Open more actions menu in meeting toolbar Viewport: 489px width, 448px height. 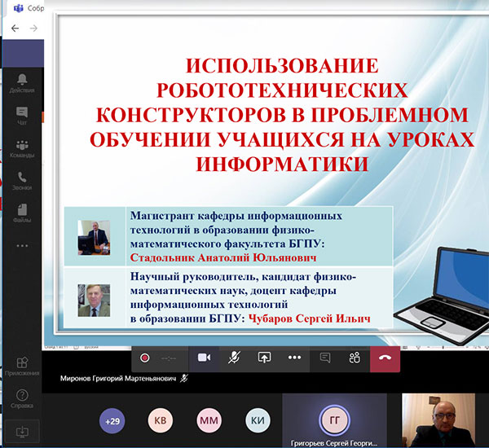coord(294,358)
